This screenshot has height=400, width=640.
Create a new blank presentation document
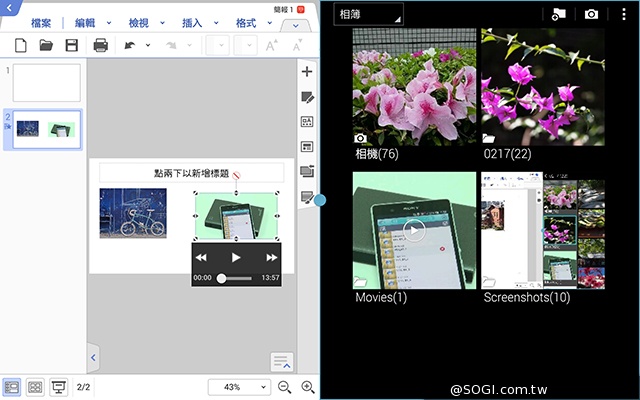(x=20, y=45)
